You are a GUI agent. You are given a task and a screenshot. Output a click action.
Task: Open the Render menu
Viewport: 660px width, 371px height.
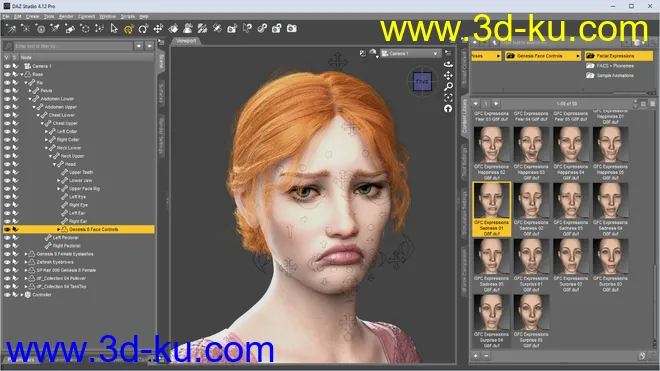[66, 16]
